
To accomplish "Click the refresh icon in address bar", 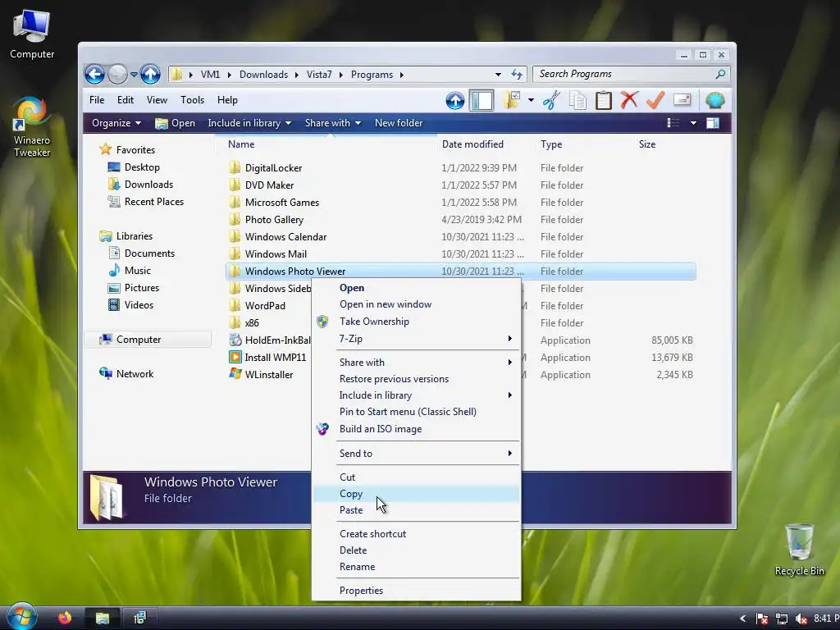I will pos(517,74).
